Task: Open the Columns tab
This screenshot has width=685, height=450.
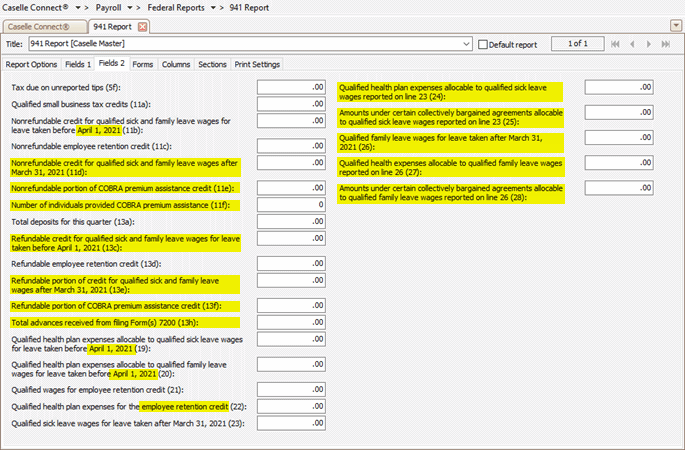Action: [176, 64]
